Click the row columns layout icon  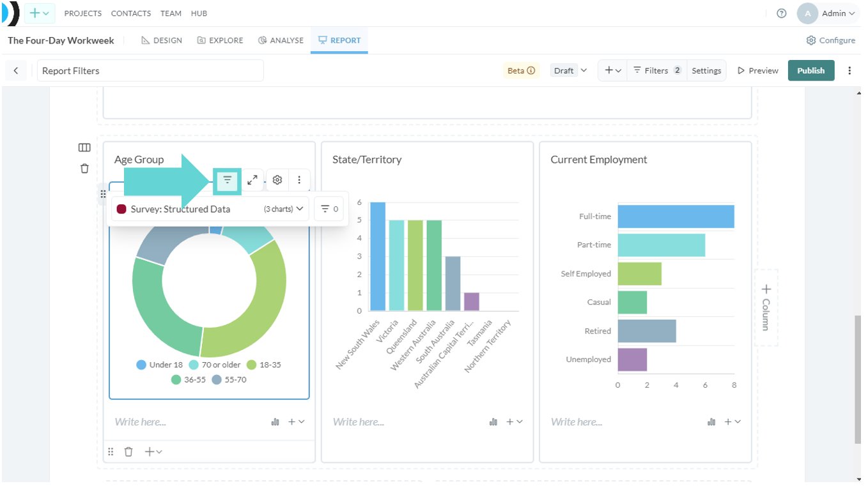pyautogui.click(x=84, y=148)
